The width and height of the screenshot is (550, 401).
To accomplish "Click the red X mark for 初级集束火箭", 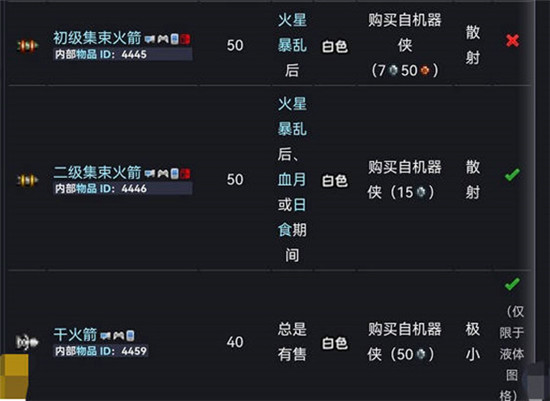I will tap(512, 41).
